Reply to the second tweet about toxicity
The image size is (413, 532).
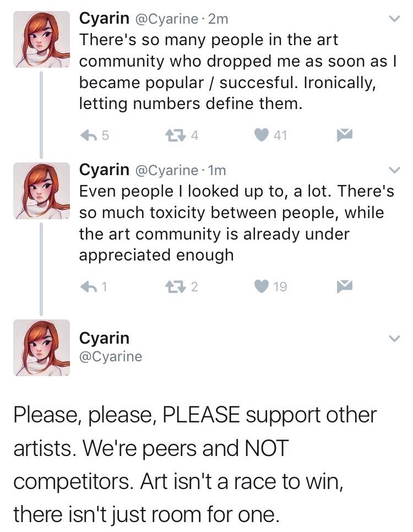pos(89,286)
